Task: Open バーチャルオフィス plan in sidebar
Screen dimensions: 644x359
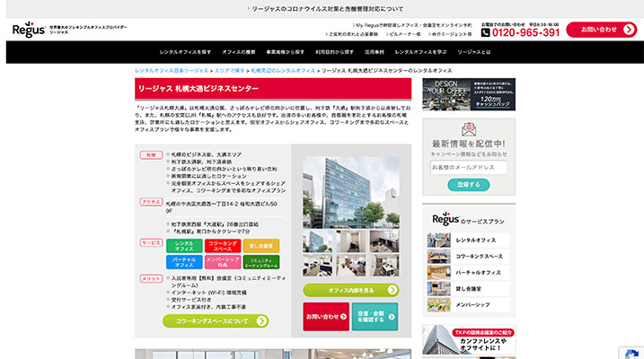Action: 468,273
